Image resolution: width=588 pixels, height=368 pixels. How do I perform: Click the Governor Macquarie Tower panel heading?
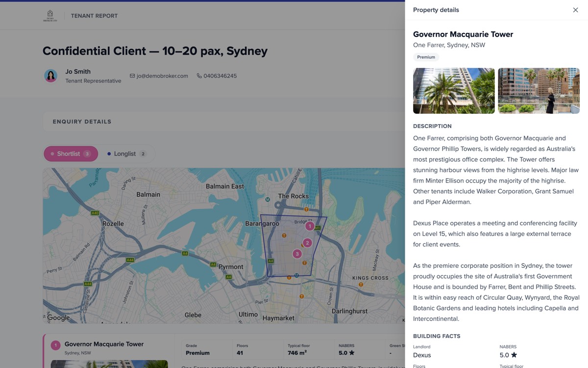[463, 34]
